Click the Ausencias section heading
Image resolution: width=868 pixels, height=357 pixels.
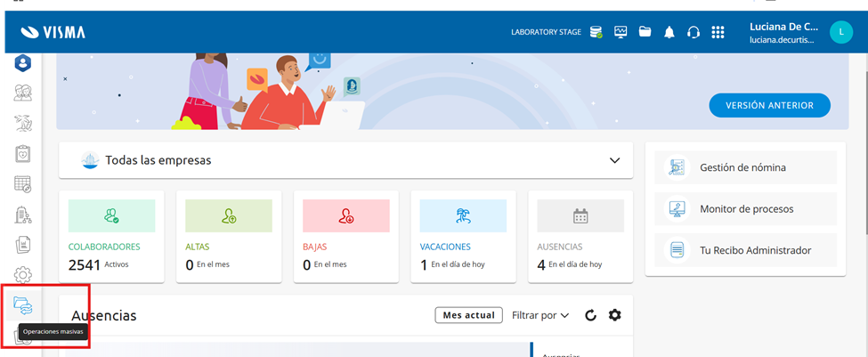pyautogui.click(x=104, y=315)
